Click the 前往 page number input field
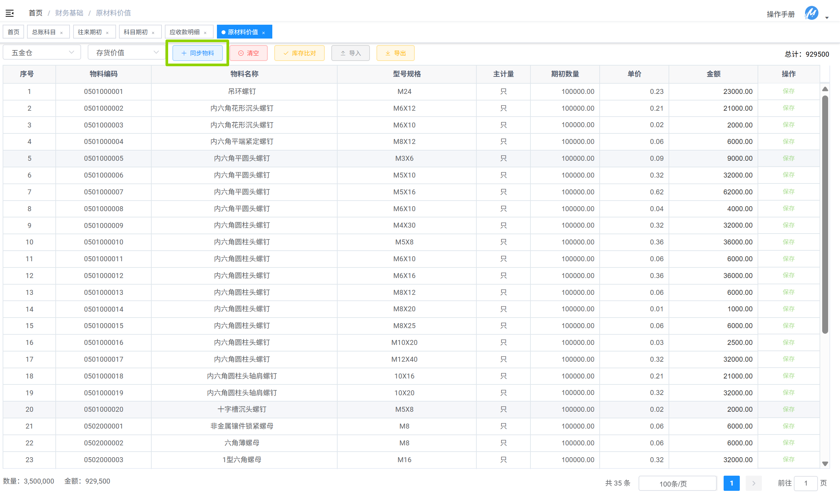Viewport: 840px width, 504px height. click(805, 483)
